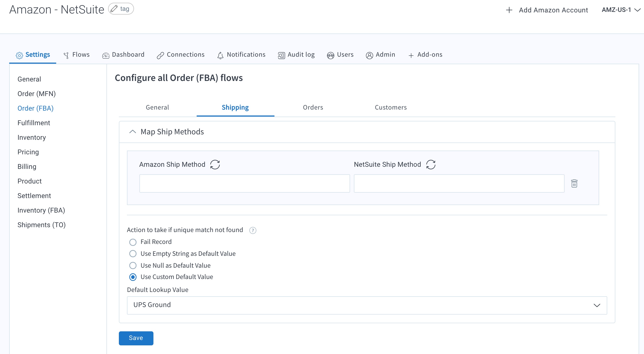Click the NetSuite Ship Method input field
This screenshot has height=354, width=644.
click(x=459, y=183)
